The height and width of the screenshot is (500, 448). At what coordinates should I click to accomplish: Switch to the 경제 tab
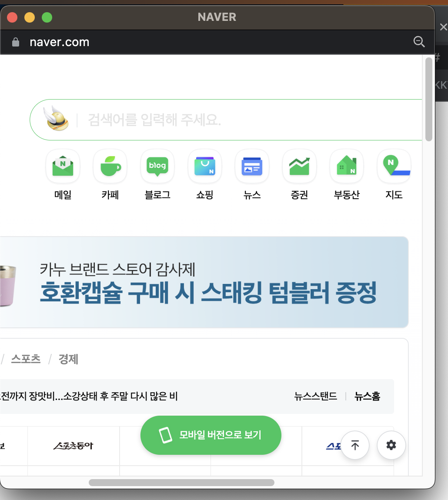68,359
